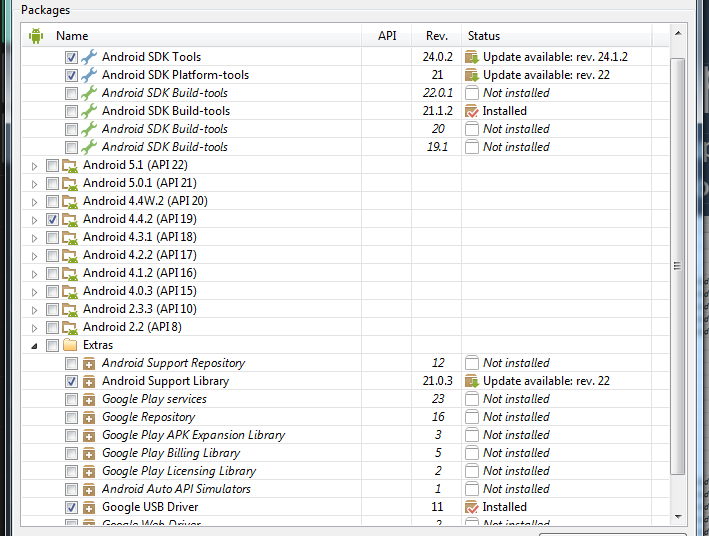Check the Android 5.1 (API 22) checkbox

pos(52,166)
